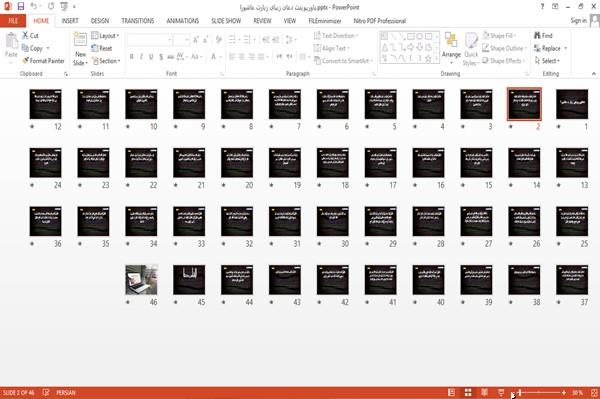The width and height of the screenshot is (600, 399).
Task: Expand the Section dropdown
Action: 106,61
